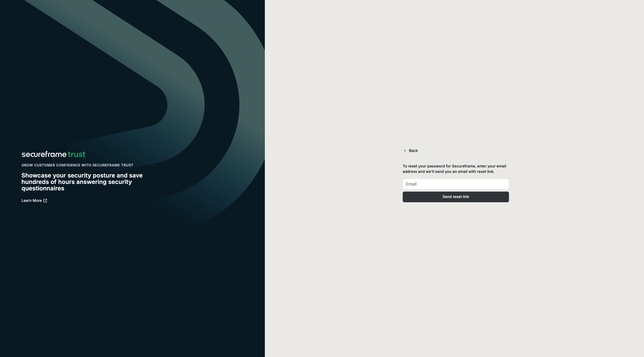Go back via the Back link text

pyautogui.click(x=413, y=151)
